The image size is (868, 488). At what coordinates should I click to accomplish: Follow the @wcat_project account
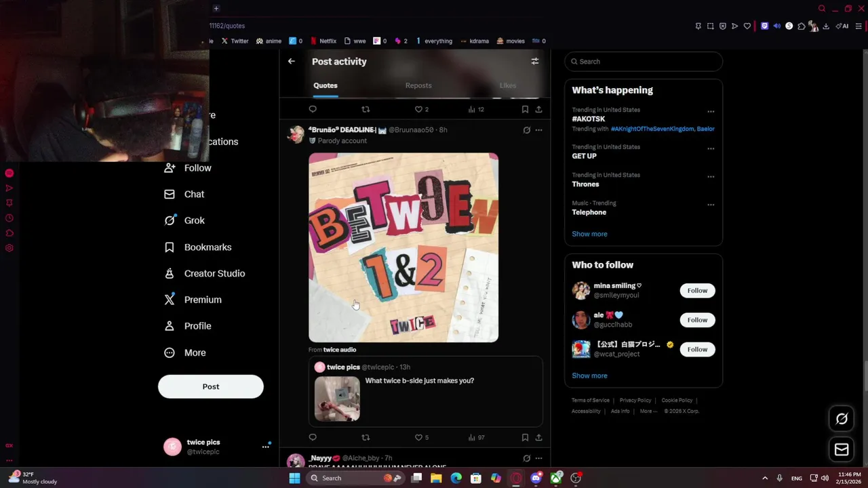point(697,349)
